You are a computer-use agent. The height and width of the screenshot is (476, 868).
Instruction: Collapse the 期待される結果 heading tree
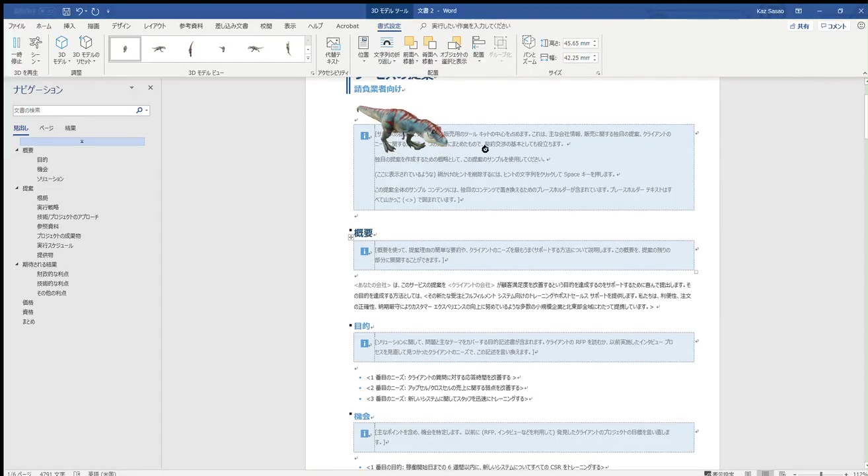pyautogui.click(x=17, y=264)
